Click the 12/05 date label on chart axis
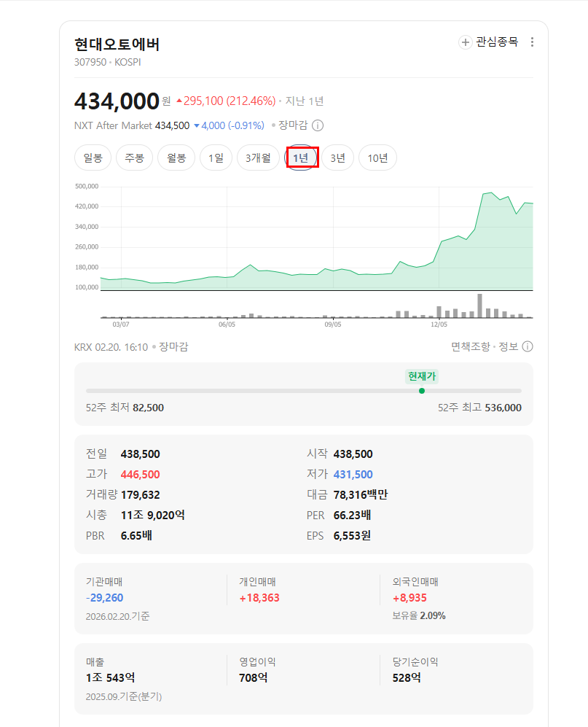 point(439,324)
